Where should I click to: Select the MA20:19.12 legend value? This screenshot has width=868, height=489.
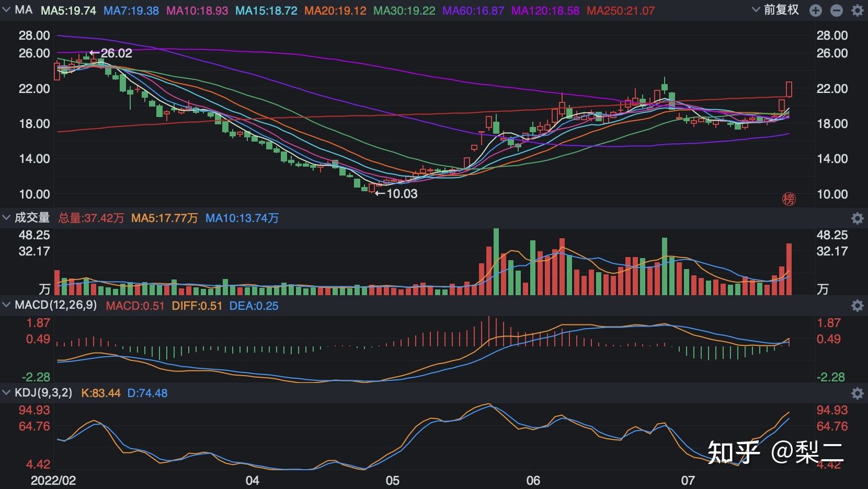(335, 10)
